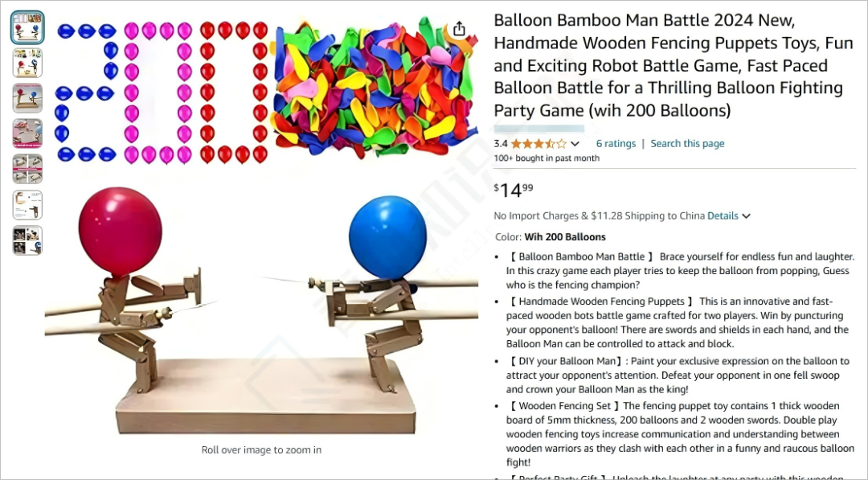Click the Search this page link

point(687,143)
